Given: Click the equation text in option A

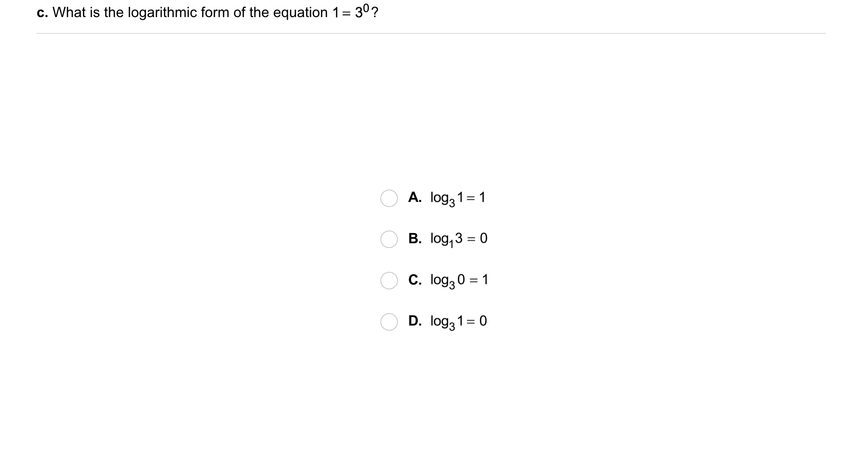Looking at the screenshot, I should click(459, 199).
